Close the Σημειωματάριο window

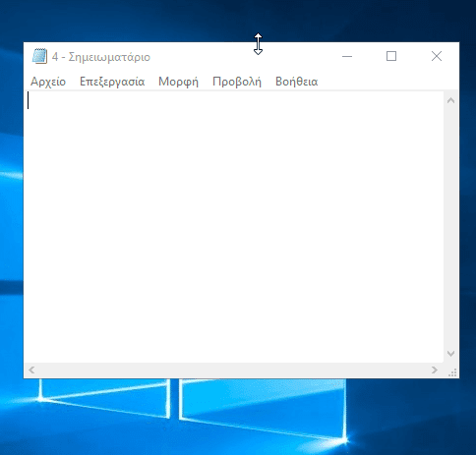pos(437,56)
